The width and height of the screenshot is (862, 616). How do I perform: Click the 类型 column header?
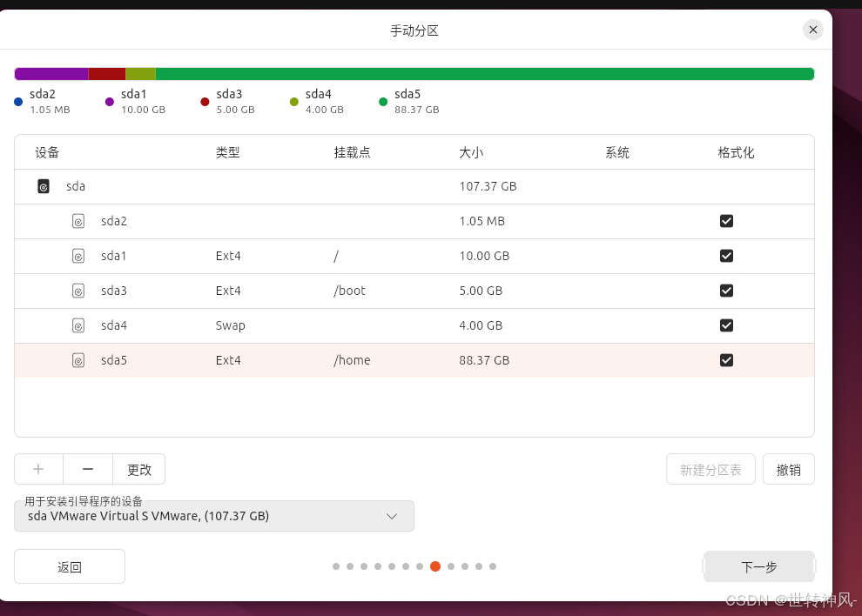click(228, 153)
